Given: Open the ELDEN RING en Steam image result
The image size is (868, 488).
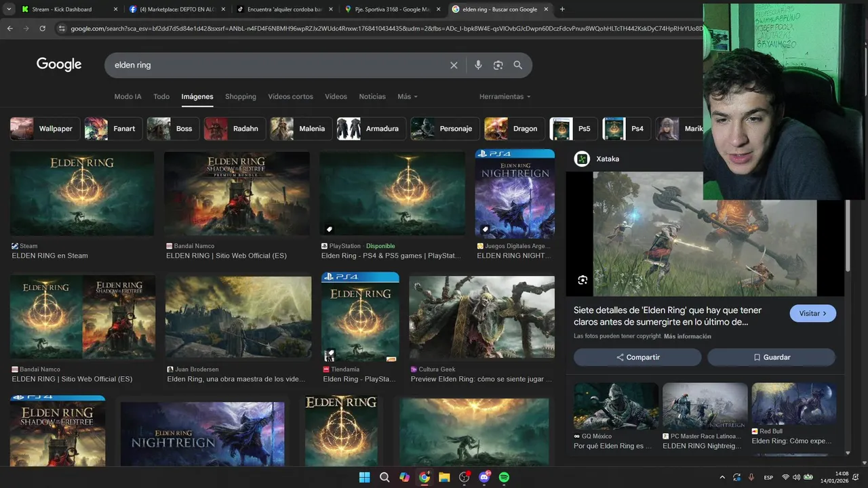Looking at the screenshot, I should coord(82,193).
